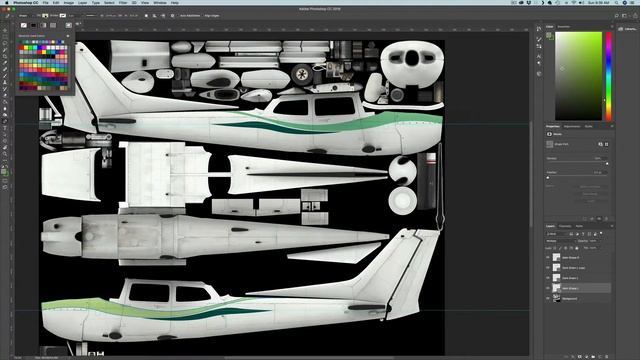Hide the topmost layer in Layers panel

(548, 258)
